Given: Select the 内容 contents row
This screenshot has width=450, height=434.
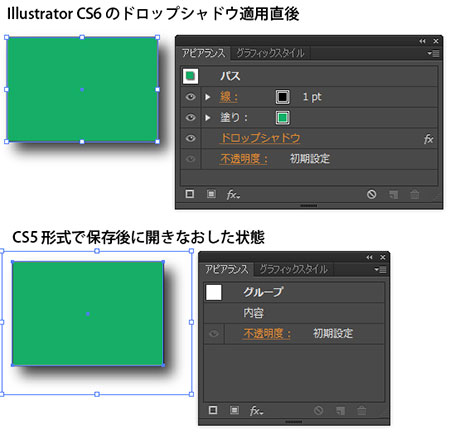Looking at the screenshot, I should 294,313.
